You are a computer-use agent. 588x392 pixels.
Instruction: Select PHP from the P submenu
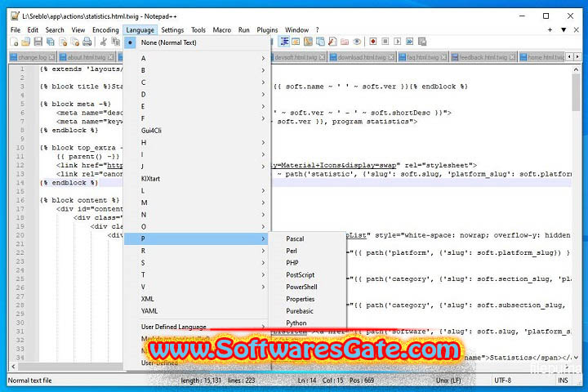click(308, 263)
